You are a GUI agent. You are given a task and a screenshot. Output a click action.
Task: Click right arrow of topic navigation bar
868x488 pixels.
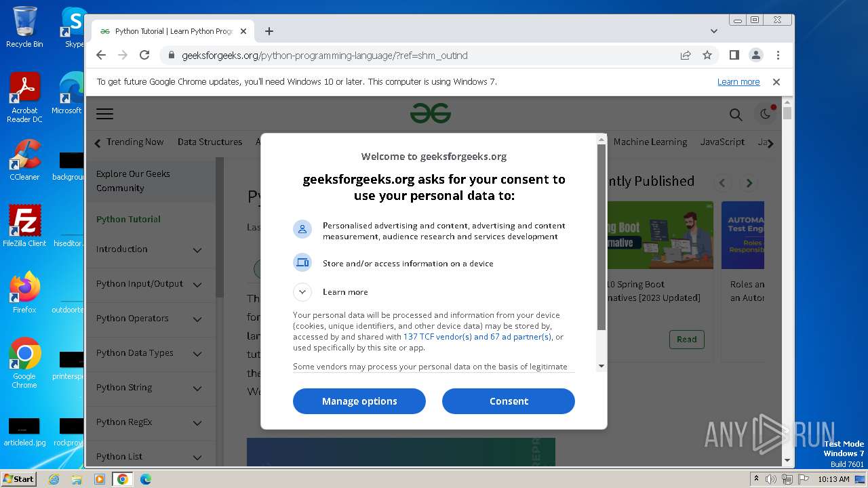point(770,143)
